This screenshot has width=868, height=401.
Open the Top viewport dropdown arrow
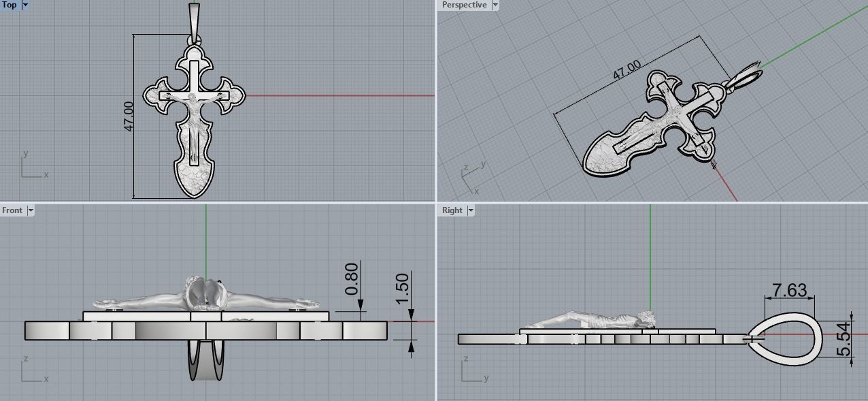pos(26,5)
